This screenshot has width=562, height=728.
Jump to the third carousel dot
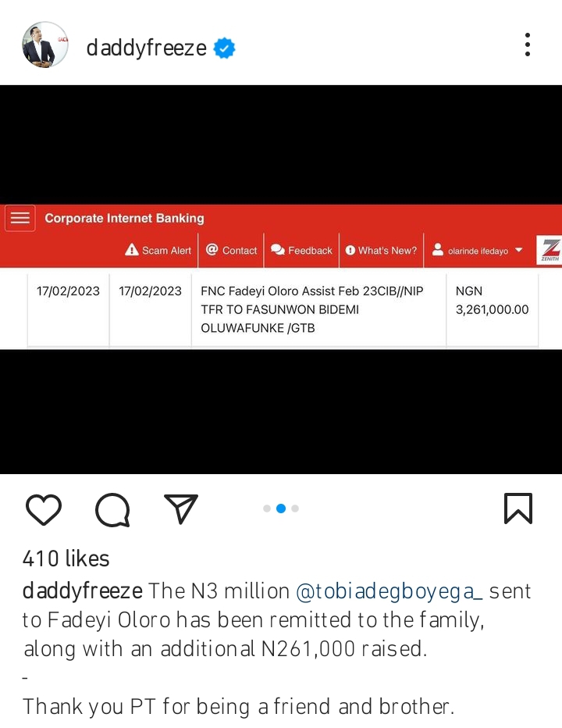[x=295, y=509]
